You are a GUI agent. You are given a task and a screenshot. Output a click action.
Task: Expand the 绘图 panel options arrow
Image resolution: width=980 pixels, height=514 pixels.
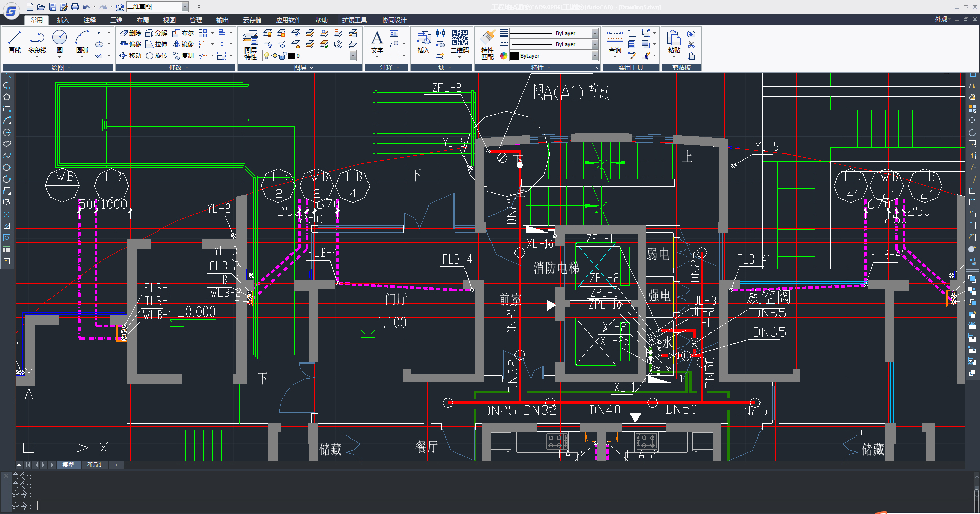(x=69, y=68)
